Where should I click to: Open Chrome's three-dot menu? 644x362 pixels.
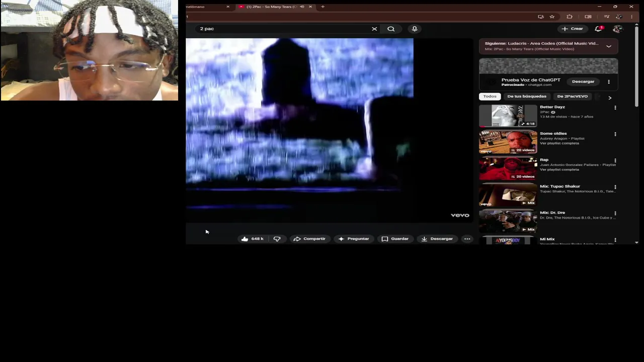click(631, 17)
